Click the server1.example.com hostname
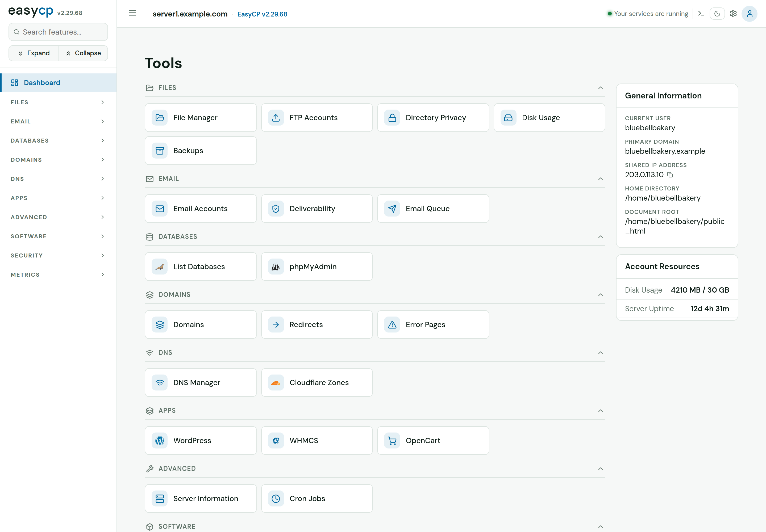766x532 pixels. click(x=190, y=14)
